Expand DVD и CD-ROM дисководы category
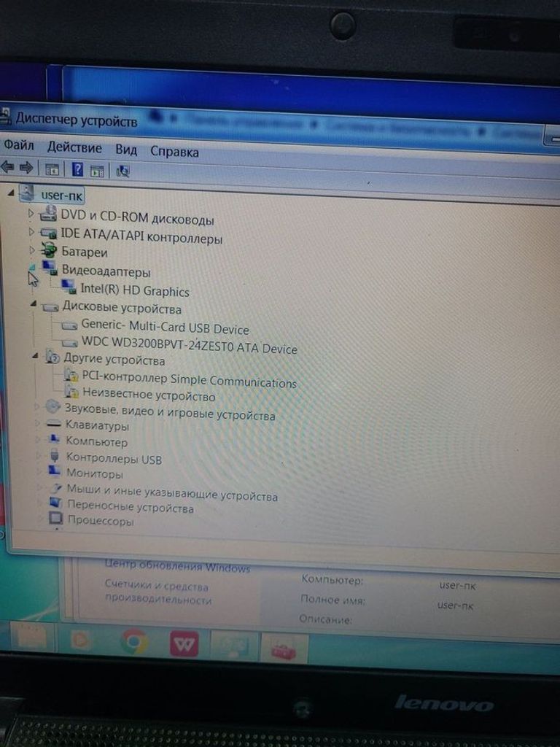Image resolution: width=560 pixels, height=747 pixels. point(31,214)
